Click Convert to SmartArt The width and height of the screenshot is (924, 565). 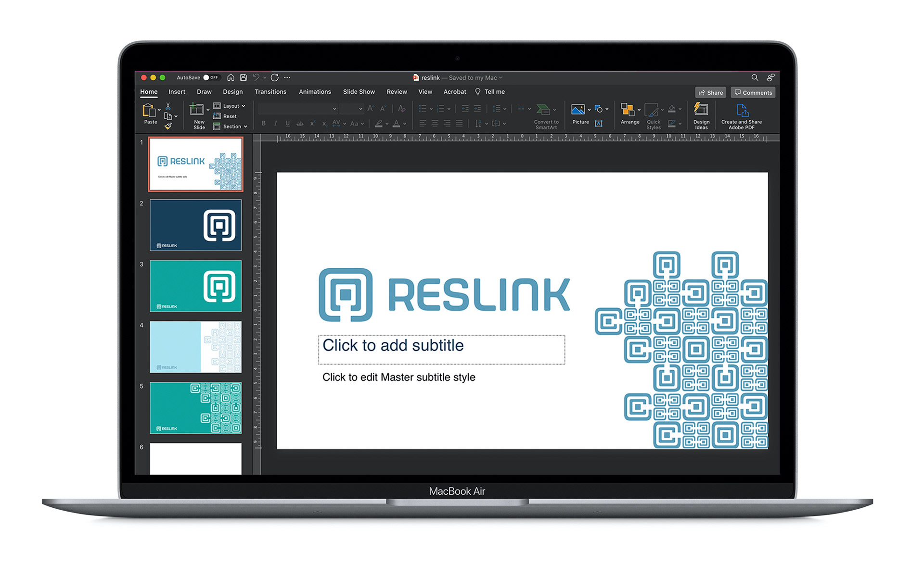[546, 116]
